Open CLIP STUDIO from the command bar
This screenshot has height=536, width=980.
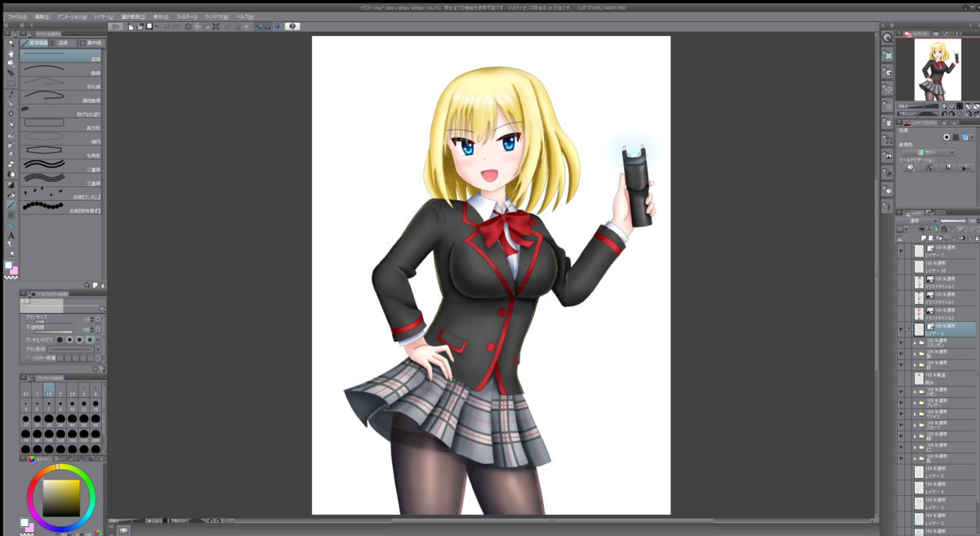(x=115, y=26)
